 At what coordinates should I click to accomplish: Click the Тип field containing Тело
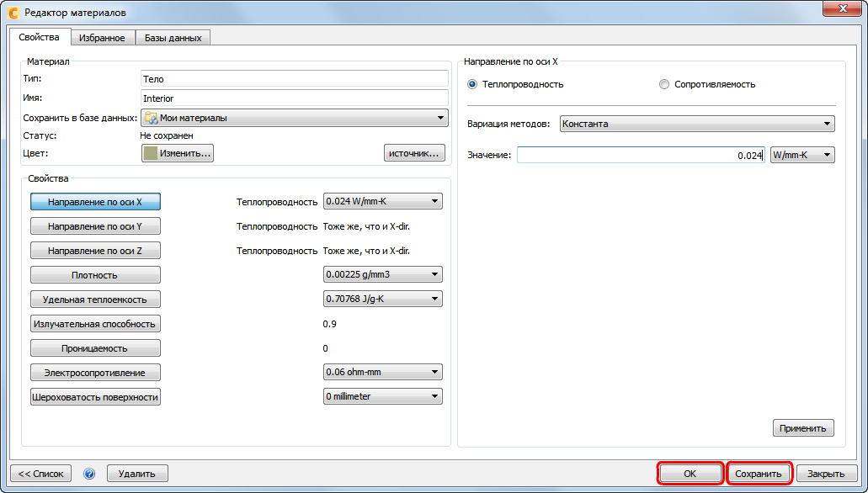click(295, 78)
